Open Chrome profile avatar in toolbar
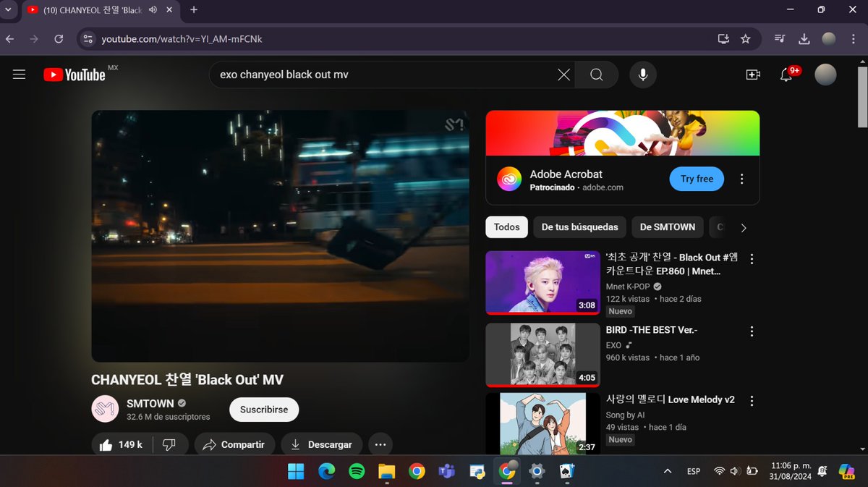The image size is (868, 487). tap(829, 39)
